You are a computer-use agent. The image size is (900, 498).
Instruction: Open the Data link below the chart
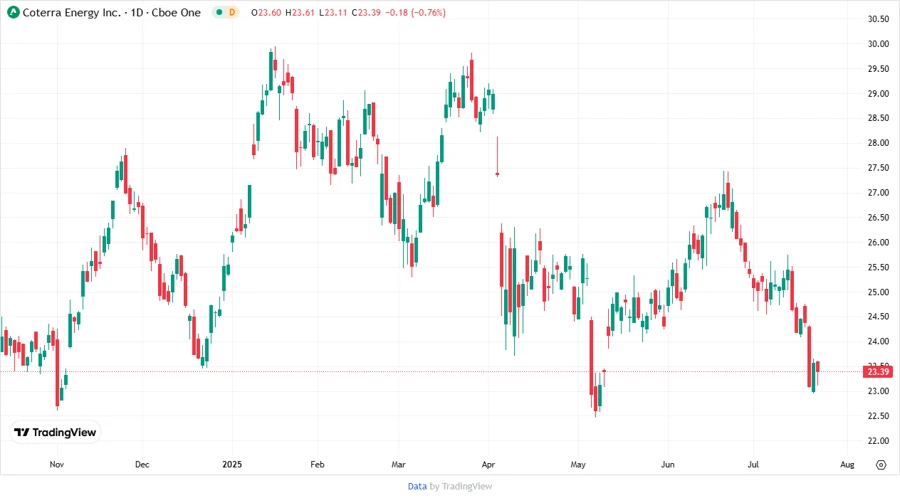tap(417, 487)
